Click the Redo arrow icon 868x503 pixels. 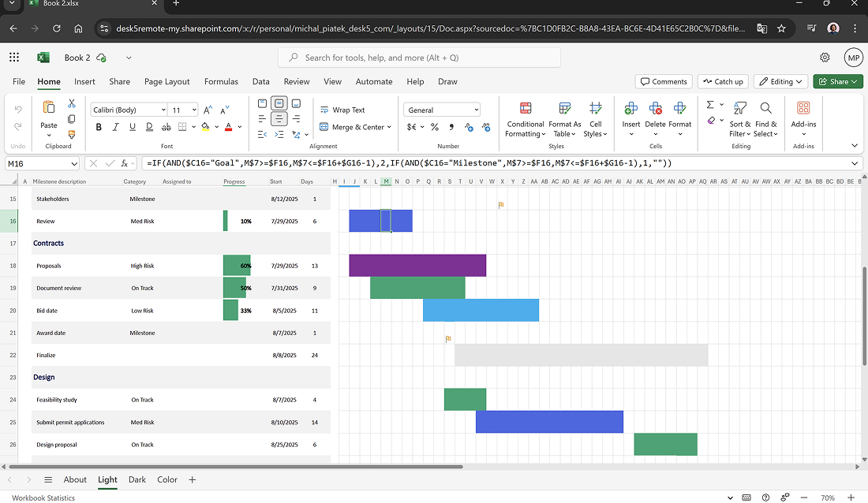[x=17, y=126]
